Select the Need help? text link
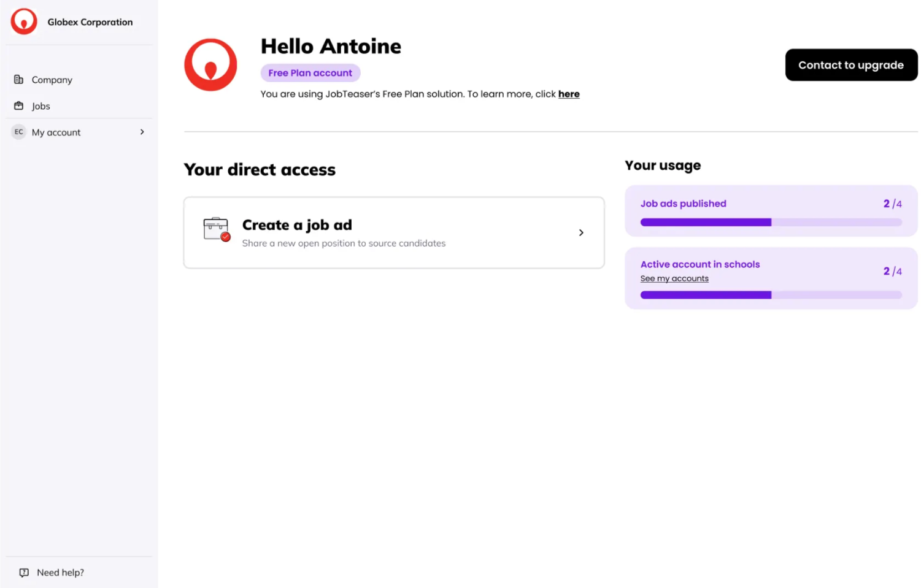The height and width of the screenshot is (588, 921). point(60,573)
